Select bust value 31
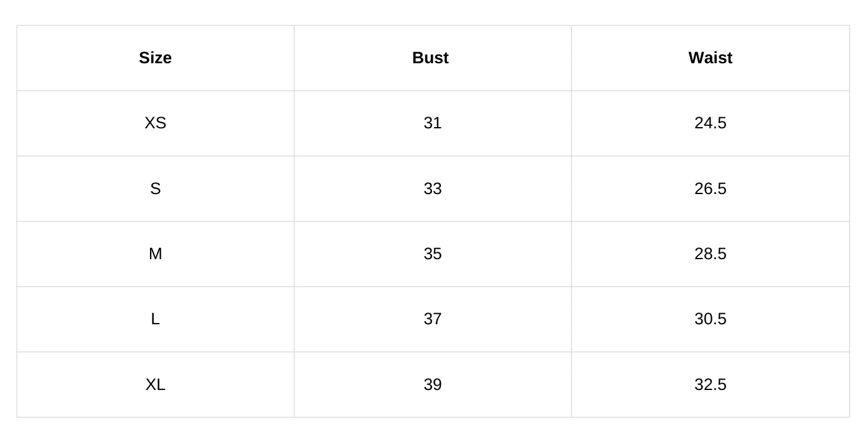This screenshot has width=868, height=434. (x=432, y=123)
